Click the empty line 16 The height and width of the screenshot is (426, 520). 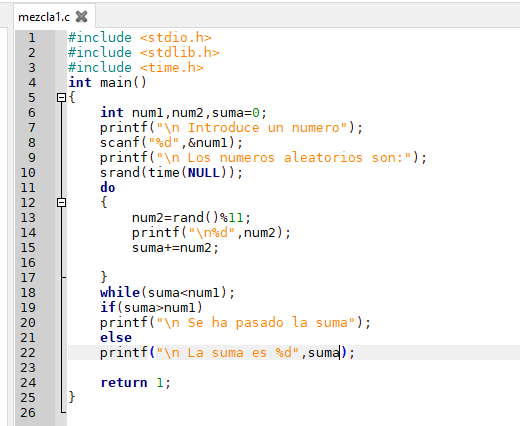[x=293, y=263]
